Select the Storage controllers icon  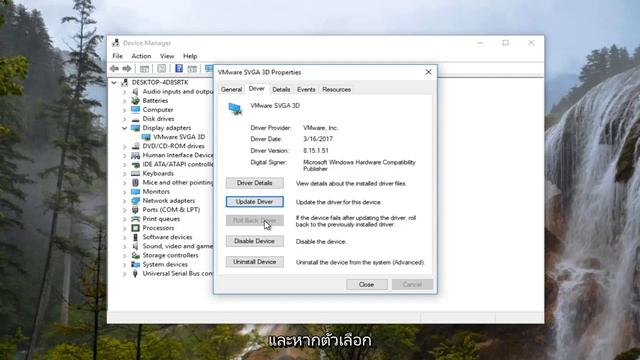click(x=136, y=255)
